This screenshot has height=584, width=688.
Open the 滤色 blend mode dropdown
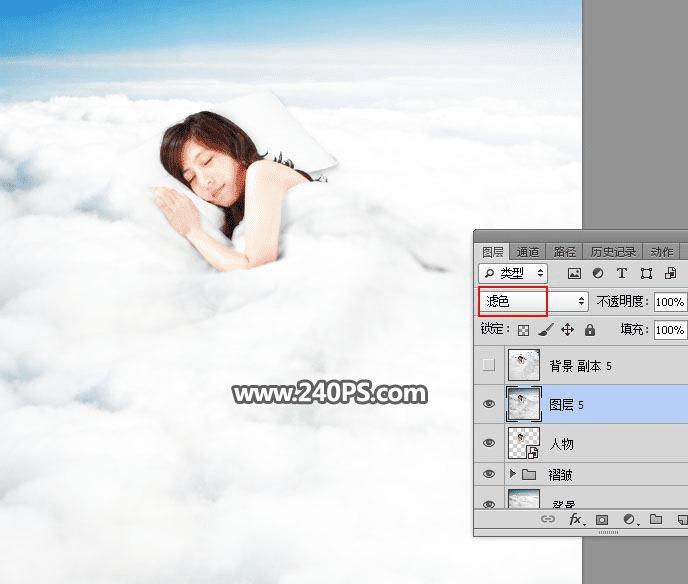pos(533,301)
